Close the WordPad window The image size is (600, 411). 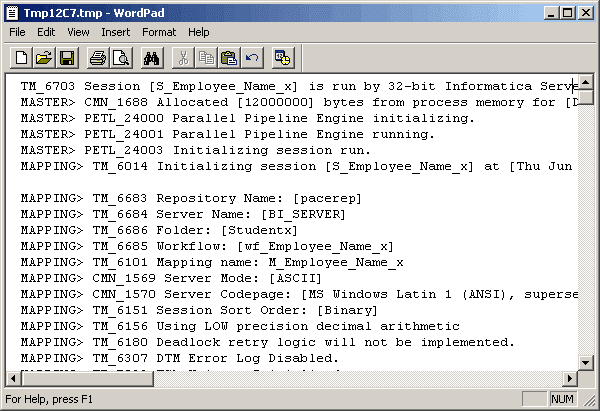click(586, 13)
